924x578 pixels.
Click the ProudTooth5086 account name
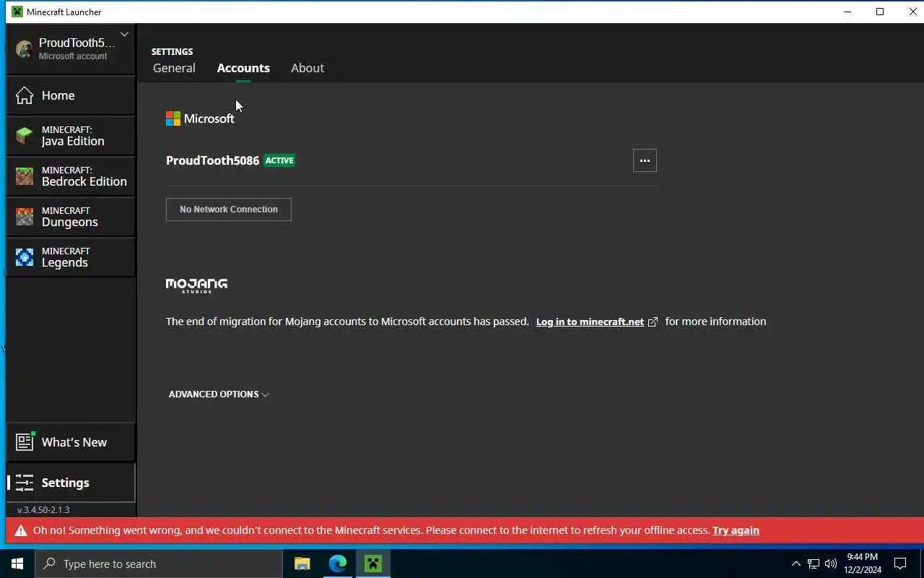click(212, 160)
